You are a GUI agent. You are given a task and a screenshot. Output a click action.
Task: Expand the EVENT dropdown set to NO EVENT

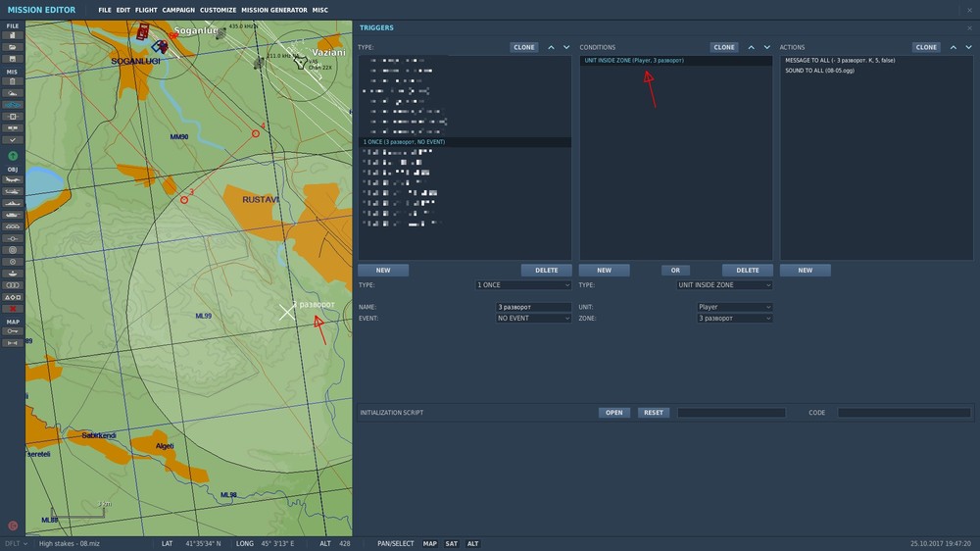click(533, 319)
